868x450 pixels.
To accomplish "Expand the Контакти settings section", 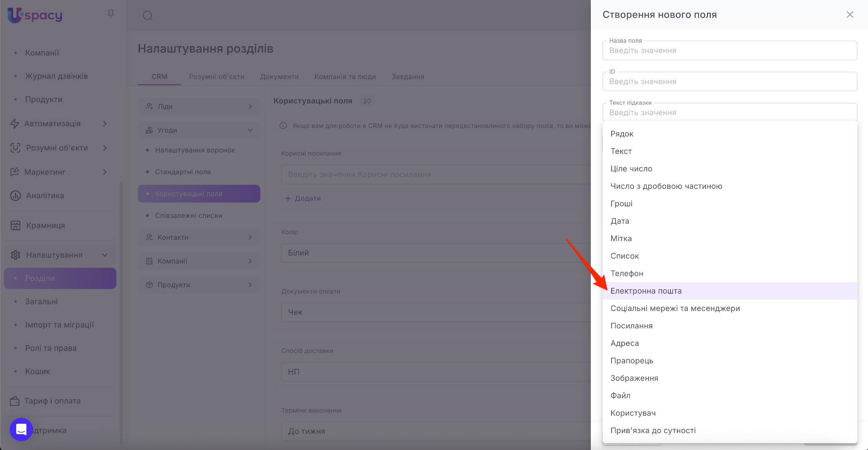I will coord(250,237).
